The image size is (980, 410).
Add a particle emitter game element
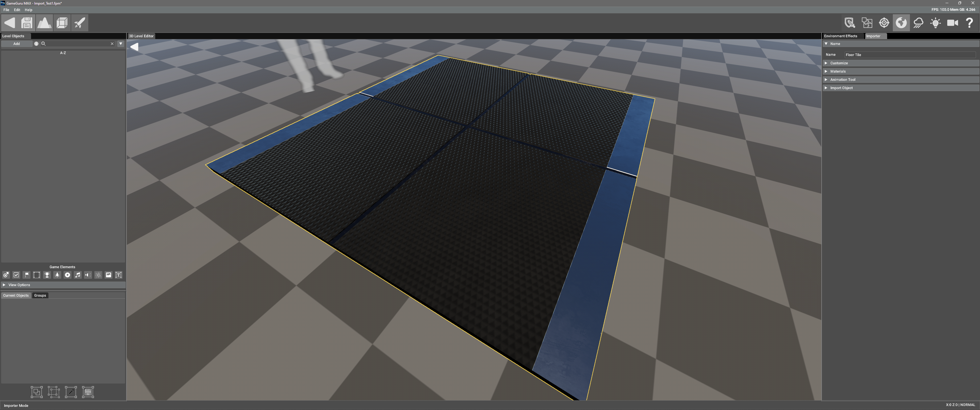[98, 275]
